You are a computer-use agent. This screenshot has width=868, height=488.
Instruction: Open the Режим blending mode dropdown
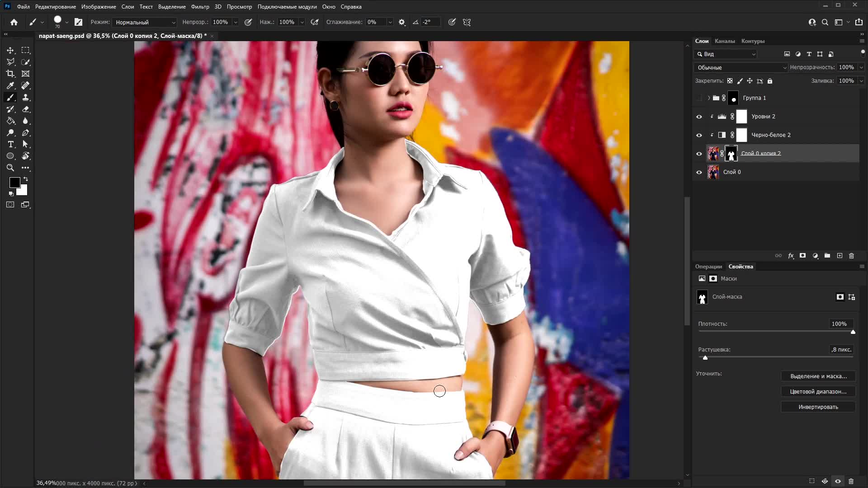coord(144,22)
